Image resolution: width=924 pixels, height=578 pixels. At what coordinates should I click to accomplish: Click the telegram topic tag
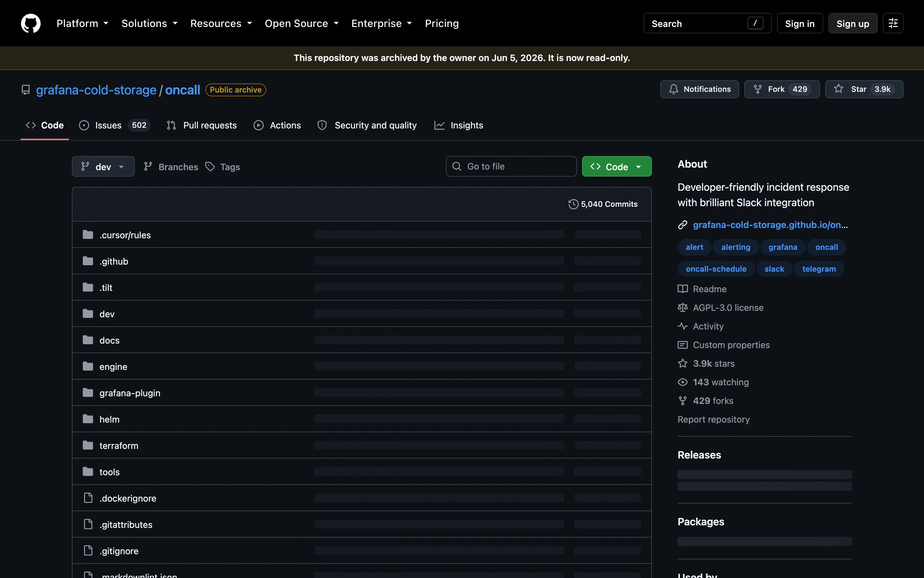coord(819,269)
